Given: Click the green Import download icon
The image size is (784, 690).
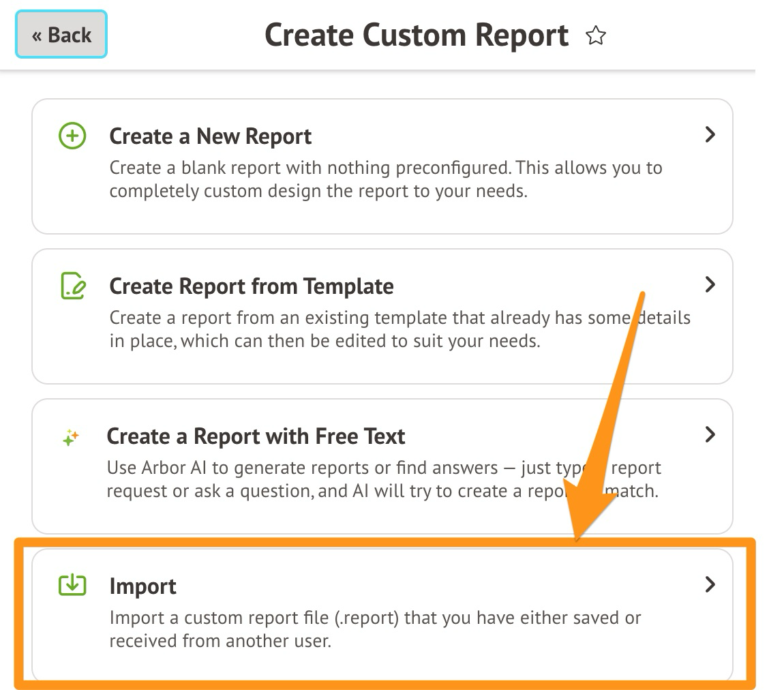Looking at the screenshot, I should 72,585.
